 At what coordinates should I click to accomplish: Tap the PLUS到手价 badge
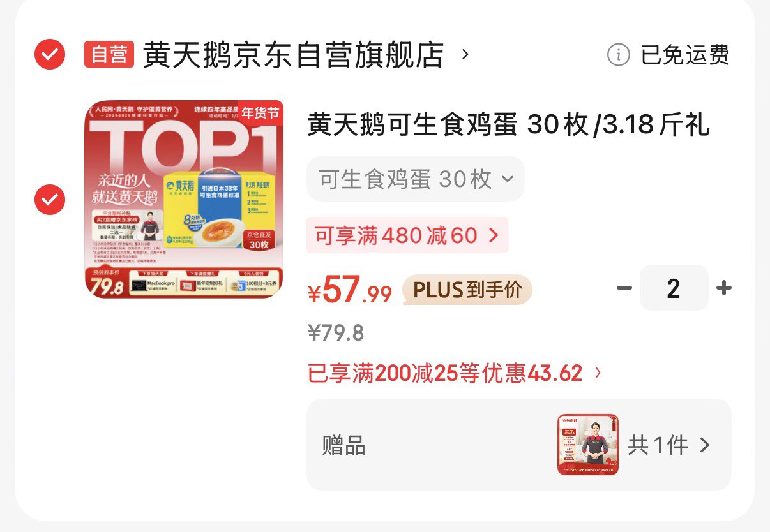467,290
